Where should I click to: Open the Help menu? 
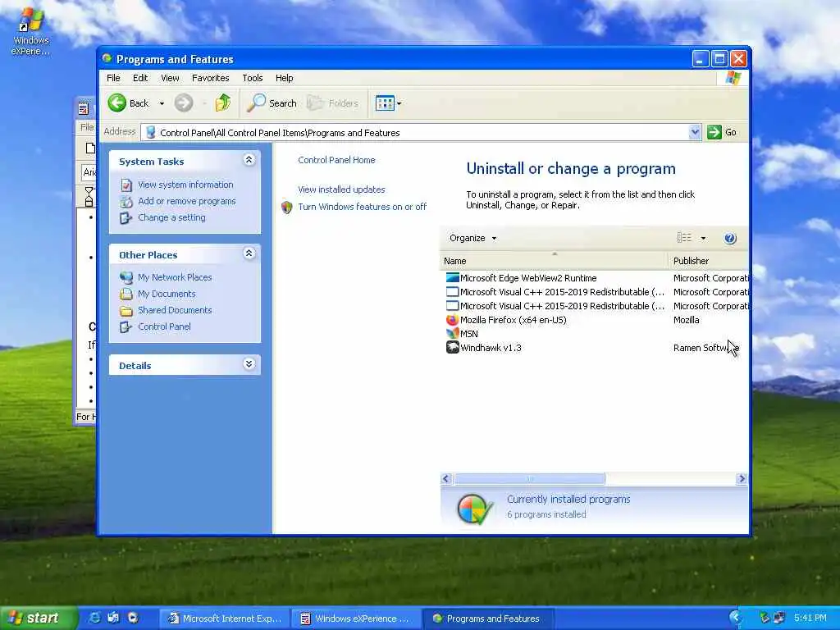click(x=284, y=78)
